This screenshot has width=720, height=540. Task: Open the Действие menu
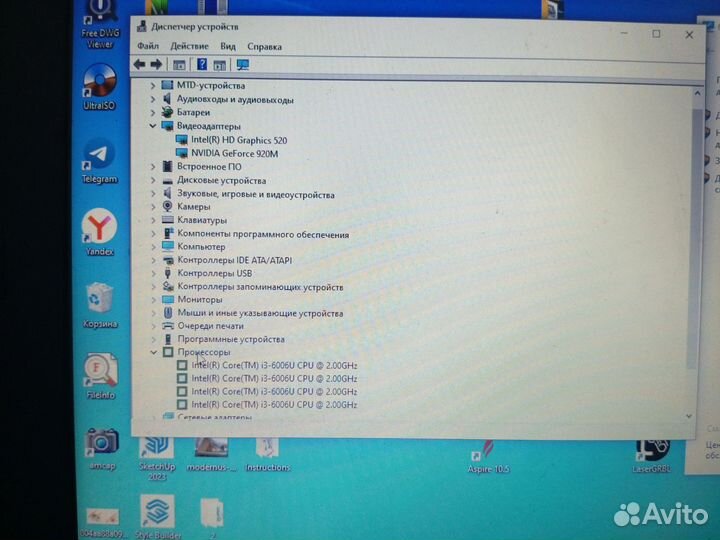[189, 46]
